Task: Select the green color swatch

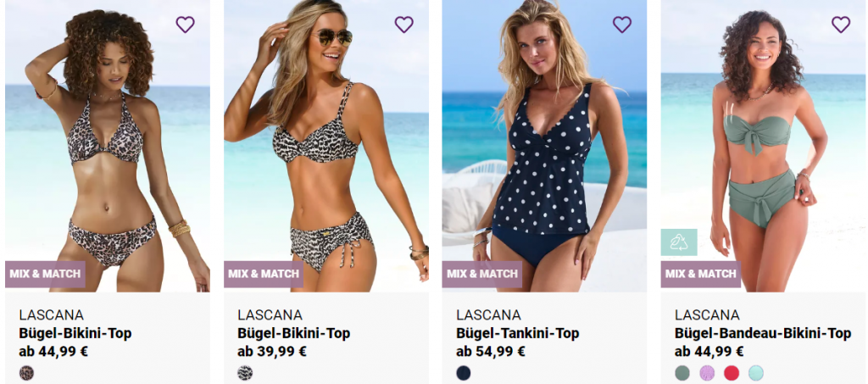Action: (x=682, y=373)
